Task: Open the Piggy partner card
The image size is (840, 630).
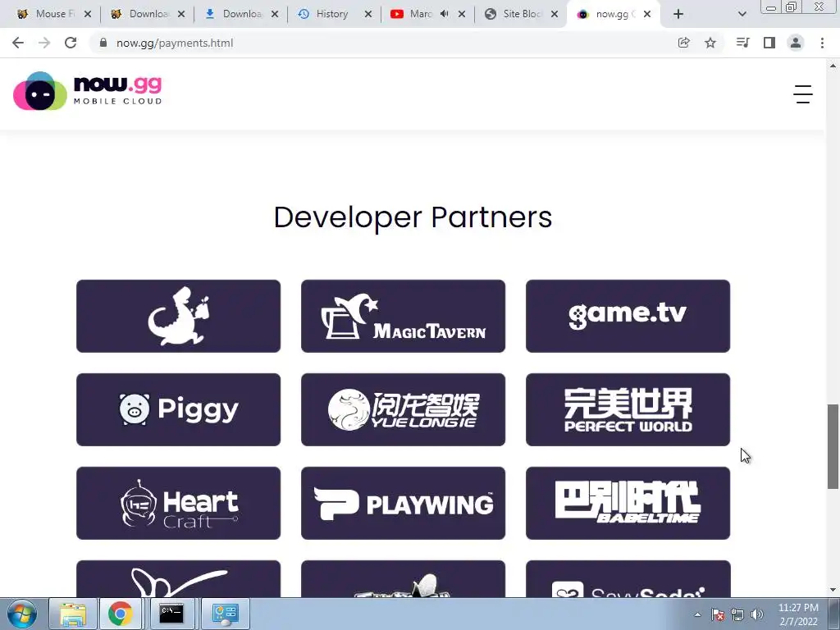Action: (178, 410)
